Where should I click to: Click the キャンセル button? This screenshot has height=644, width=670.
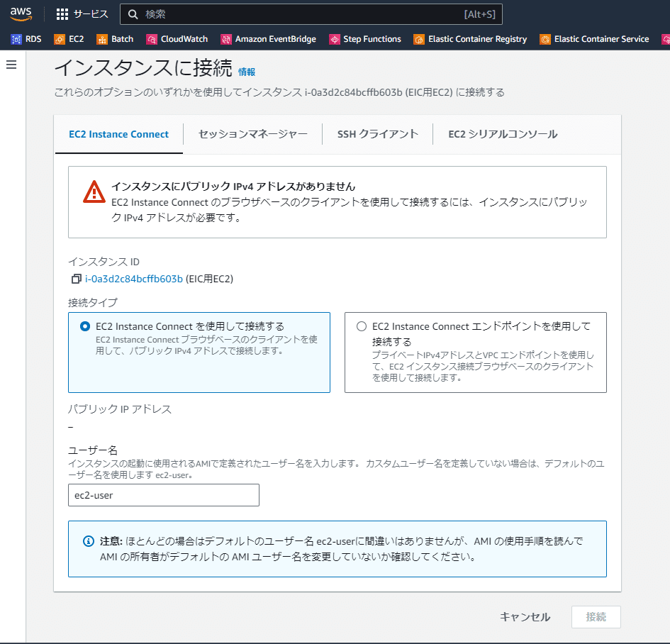pyautogui.click(x=525, y=617)
